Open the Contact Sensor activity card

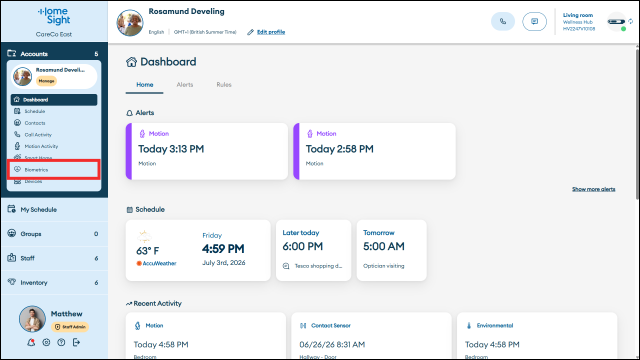371,336
